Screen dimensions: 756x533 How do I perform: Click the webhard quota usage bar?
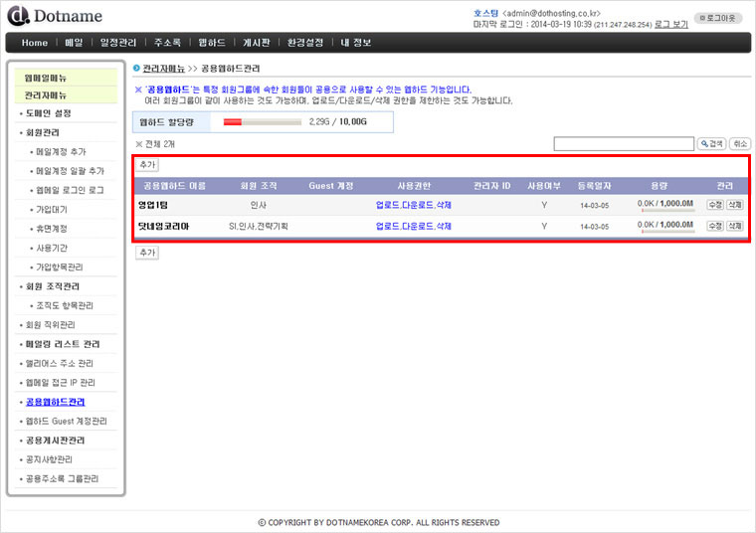point(262,122)
